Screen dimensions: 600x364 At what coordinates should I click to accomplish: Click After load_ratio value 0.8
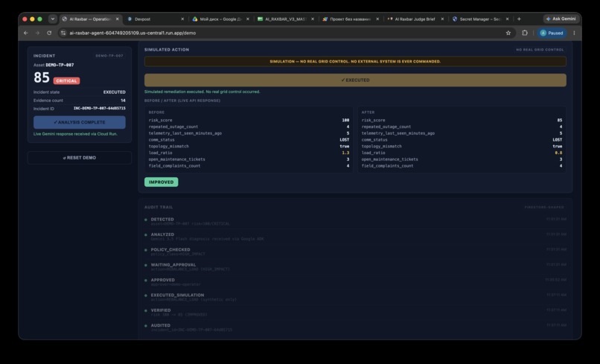[558, 153]
